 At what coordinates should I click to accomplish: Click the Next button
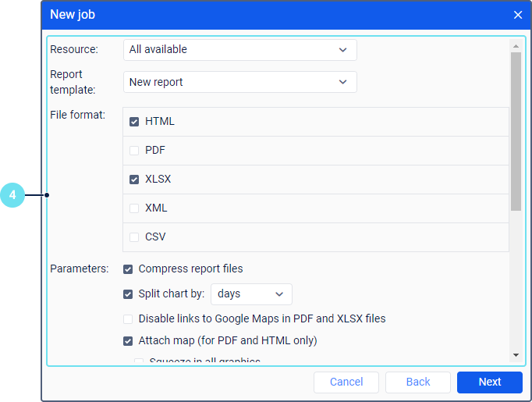pyautogui.click(x=490, y=382)
